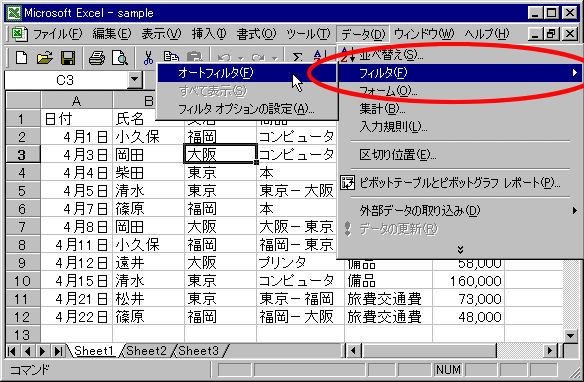Choose フィルタ オプションの設定 from submenu
The height and width of the screenshot is (382, 584).
tap(247, 109)
